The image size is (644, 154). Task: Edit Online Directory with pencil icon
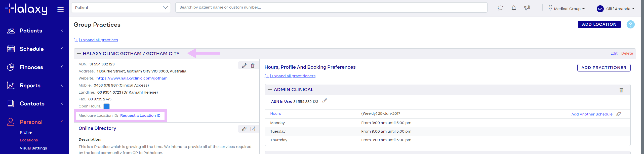tap(244, 129)
